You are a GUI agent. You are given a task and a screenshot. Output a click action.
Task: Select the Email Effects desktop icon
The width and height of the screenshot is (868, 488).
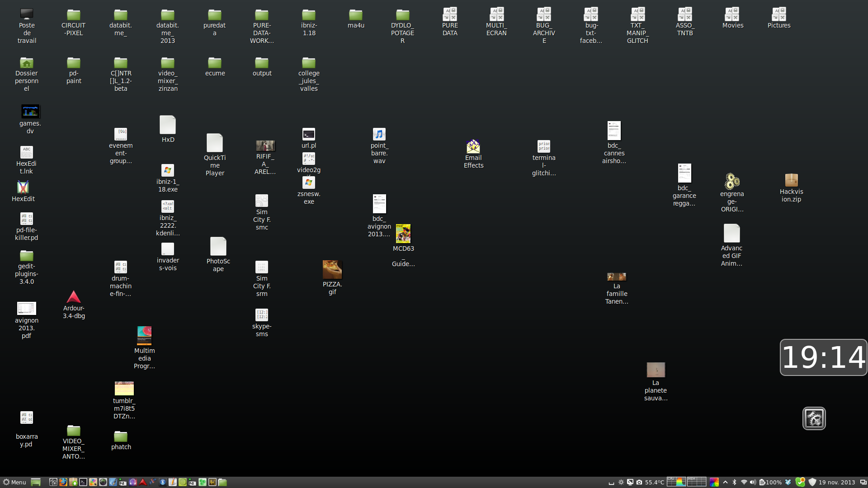point(473,146)
